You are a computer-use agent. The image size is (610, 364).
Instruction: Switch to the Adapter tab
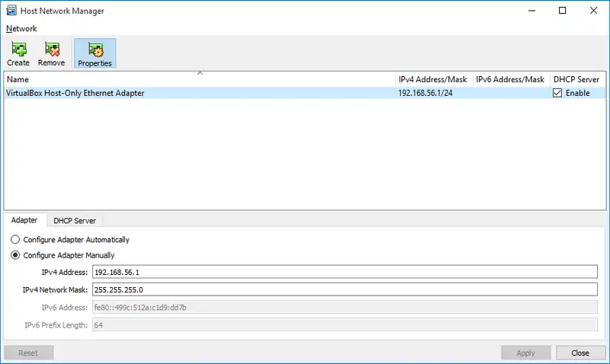coord(24,220)
